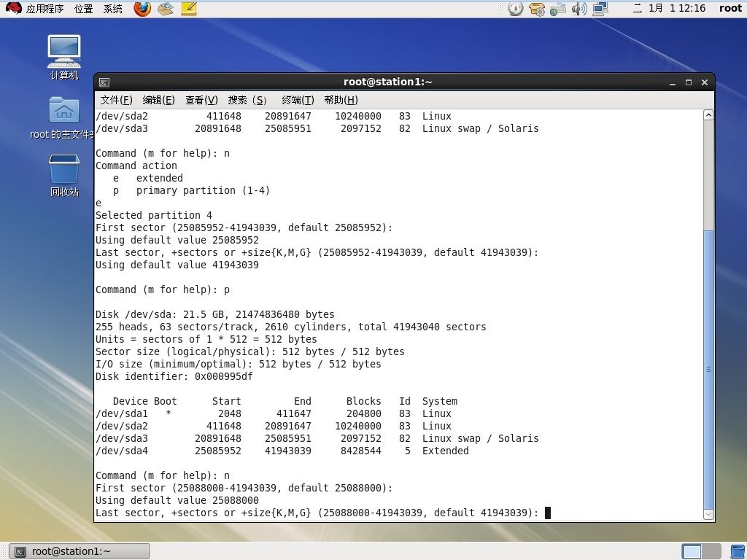Click the "Device Boot" column header

tap(145, 402)
